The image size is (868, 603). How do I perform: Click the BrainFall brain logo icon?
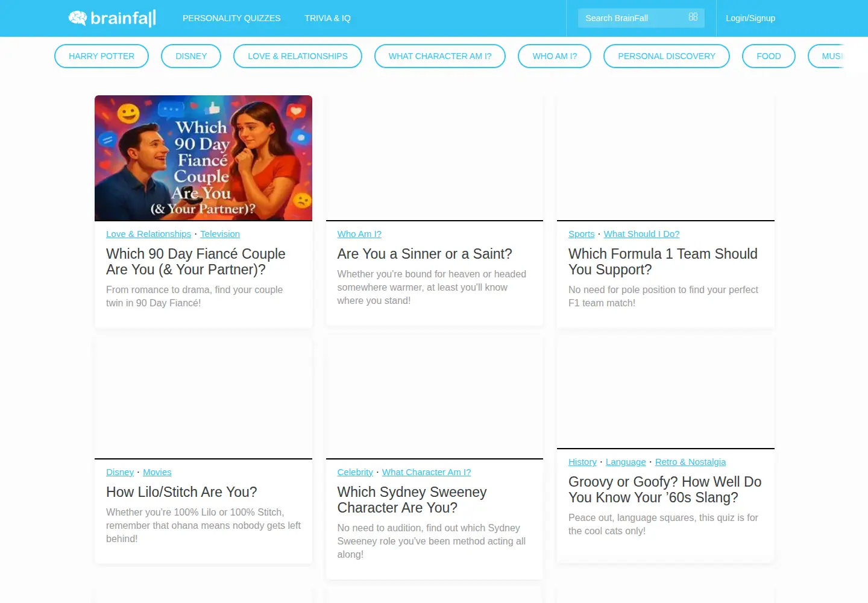78,18
